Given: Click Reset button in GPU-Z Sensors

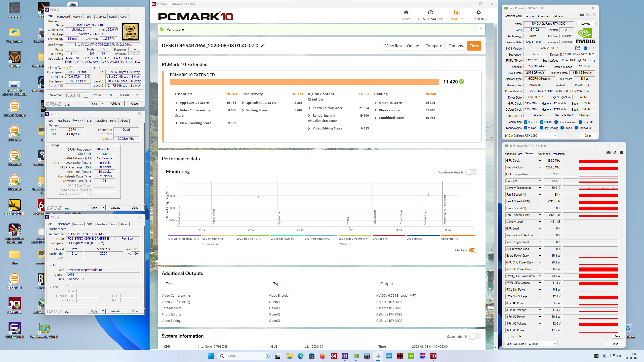Looking at the screenshot, I should point(617,336).
